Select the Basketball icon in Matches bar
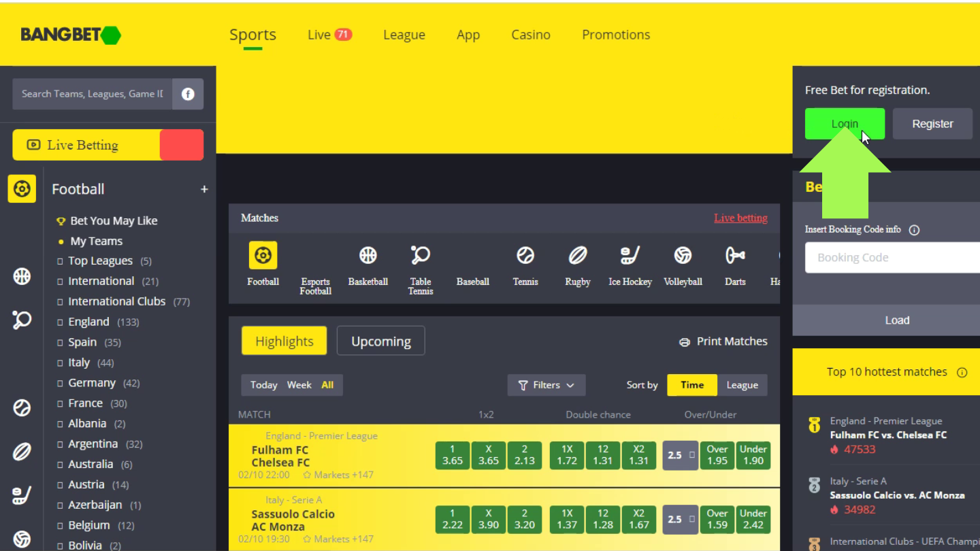980x551 pixels. tap(367, 256)
